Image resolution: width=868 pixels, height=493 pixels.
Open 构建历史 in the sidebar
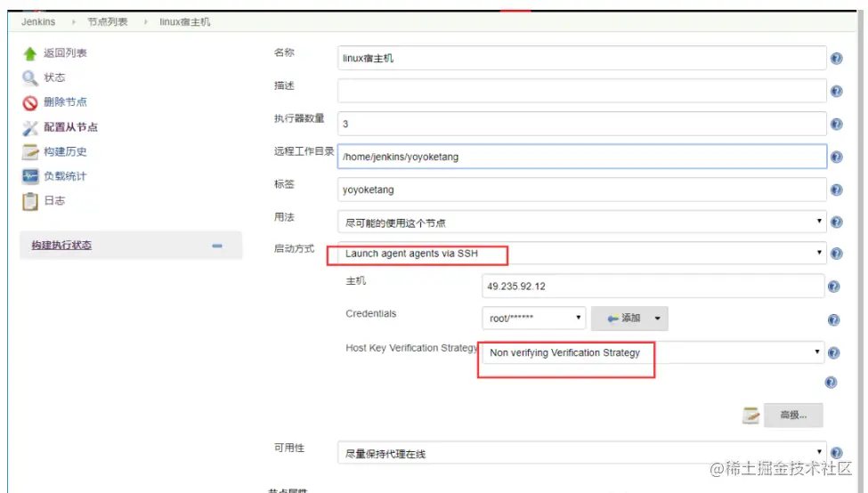pyautogui.click(x=65, y=151)
